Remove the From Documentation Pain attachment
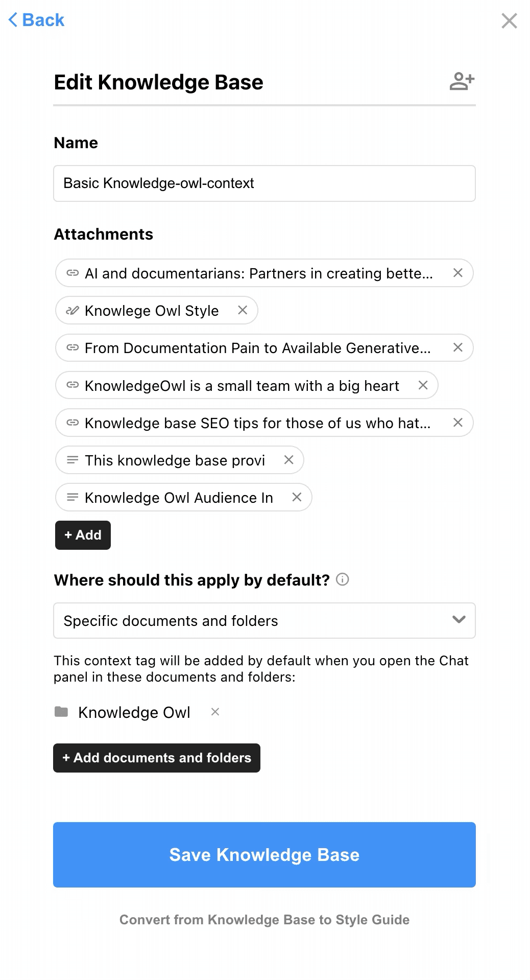 458,348
